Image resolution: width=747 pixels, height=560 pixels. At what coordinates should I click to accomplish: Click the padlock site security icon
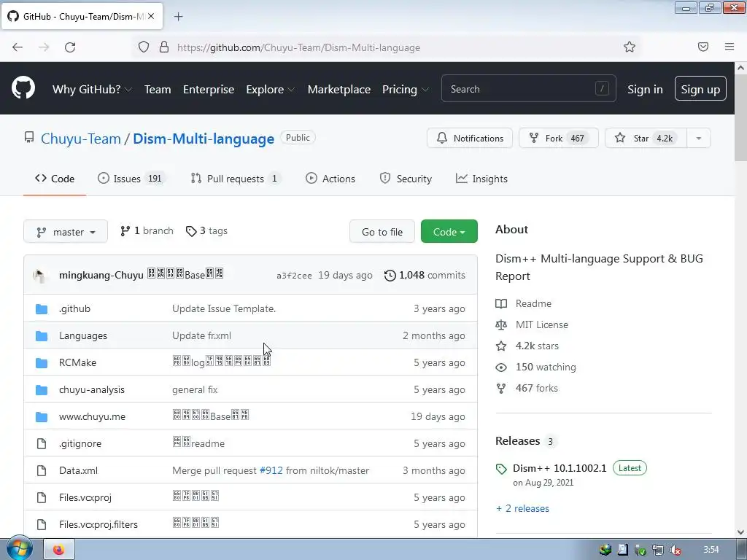(164, 47)
